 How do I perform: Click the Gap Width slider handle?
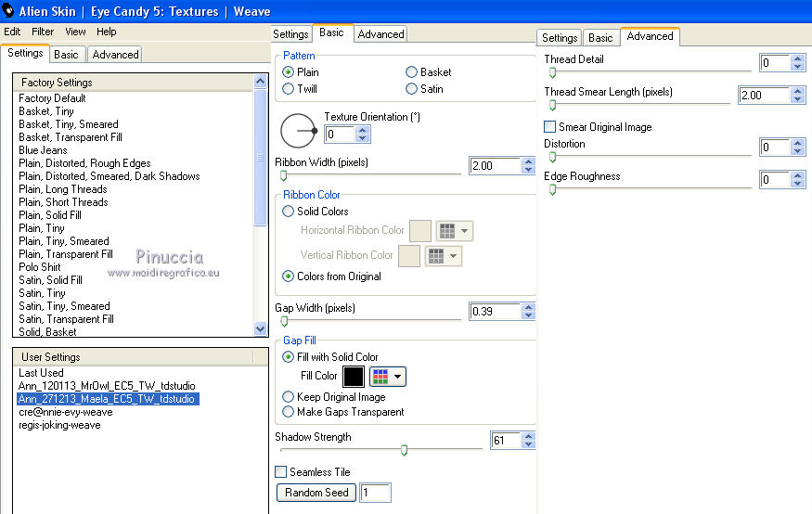click(284, 321)
